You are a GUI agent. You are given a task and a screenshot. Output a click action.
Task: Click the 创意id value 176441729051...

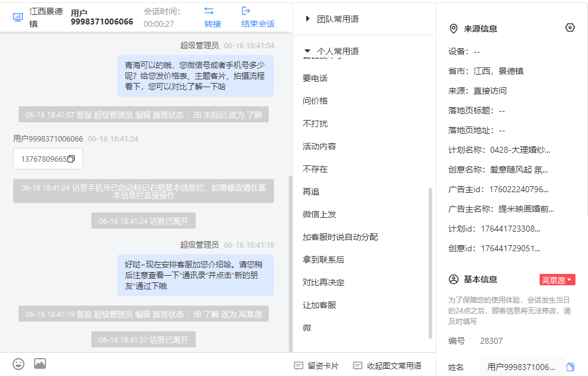coord(510,248)
